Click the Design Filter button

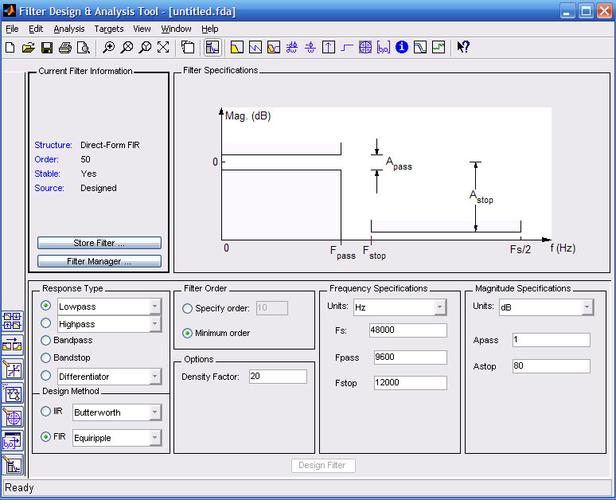pos(323,465)
